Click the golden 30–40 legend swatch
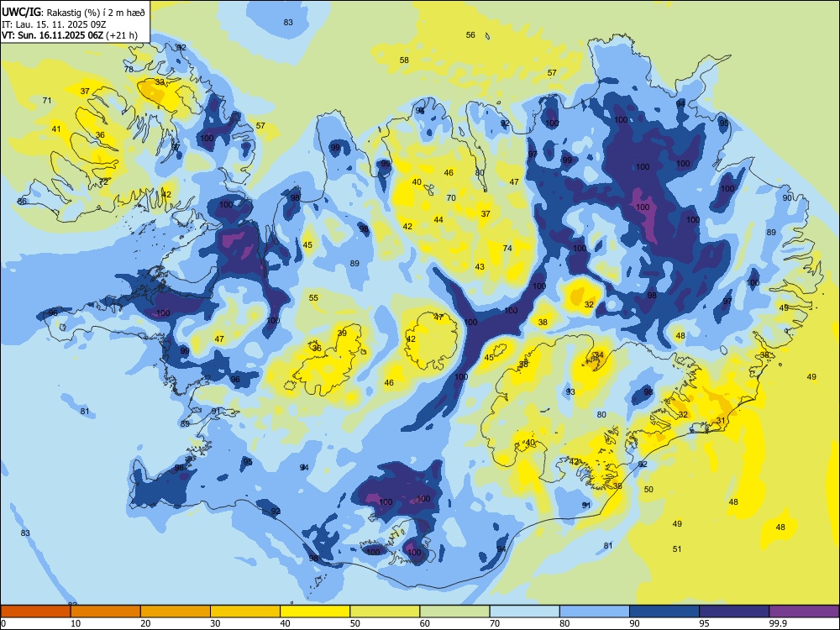The image size is (840, 630). point(245,612)
